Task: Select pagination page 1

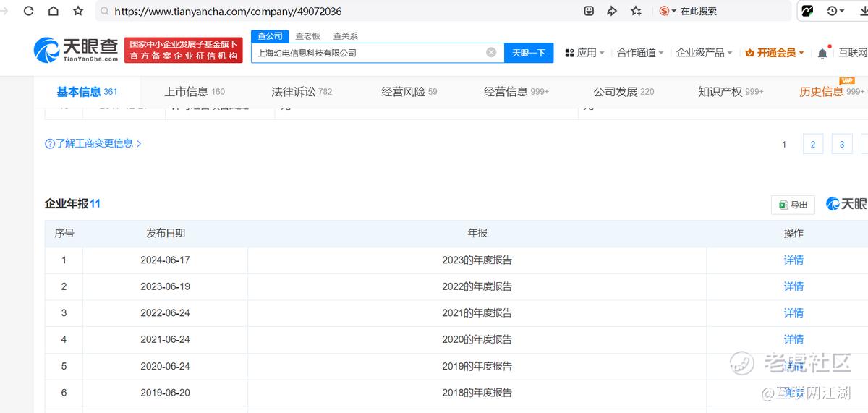Action: [784, 145]
